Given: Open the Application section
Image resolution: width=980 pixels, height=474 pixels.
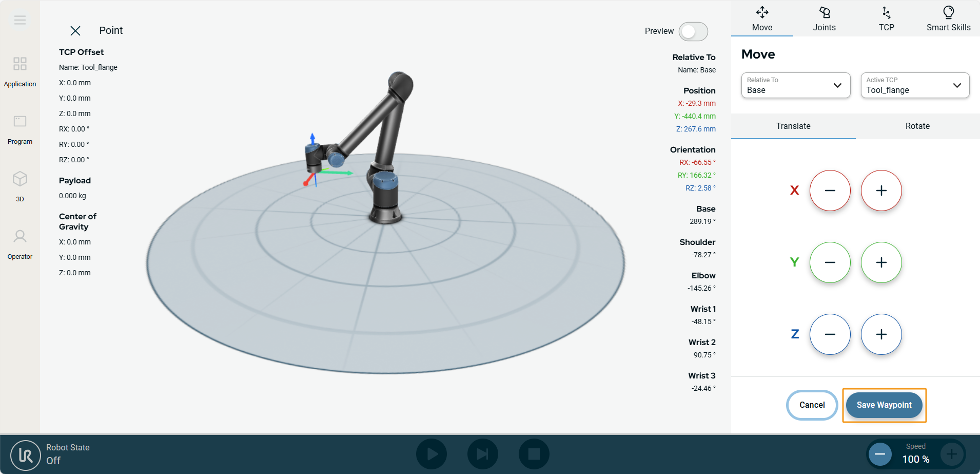Looking at the screenshot, I should pyautogui.click(x=20, y=72).
